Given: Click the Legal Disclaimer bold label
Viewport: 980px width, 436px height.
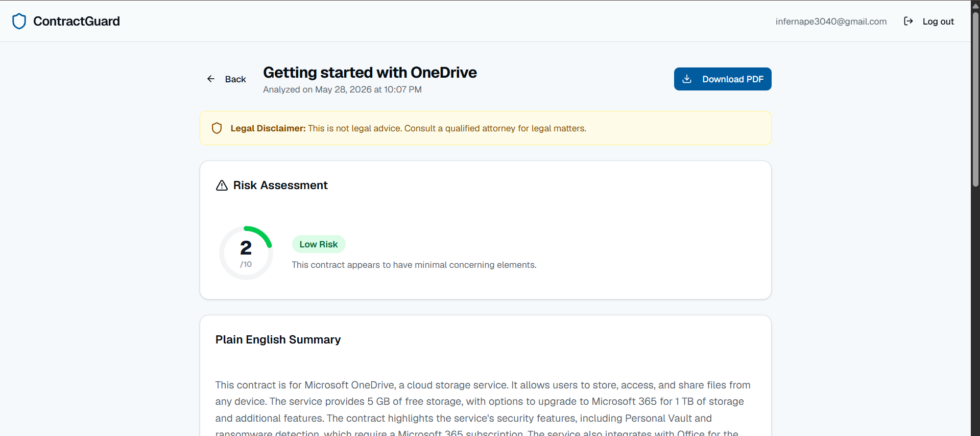Looking at the screenshot, I should [x=268, y=128].
